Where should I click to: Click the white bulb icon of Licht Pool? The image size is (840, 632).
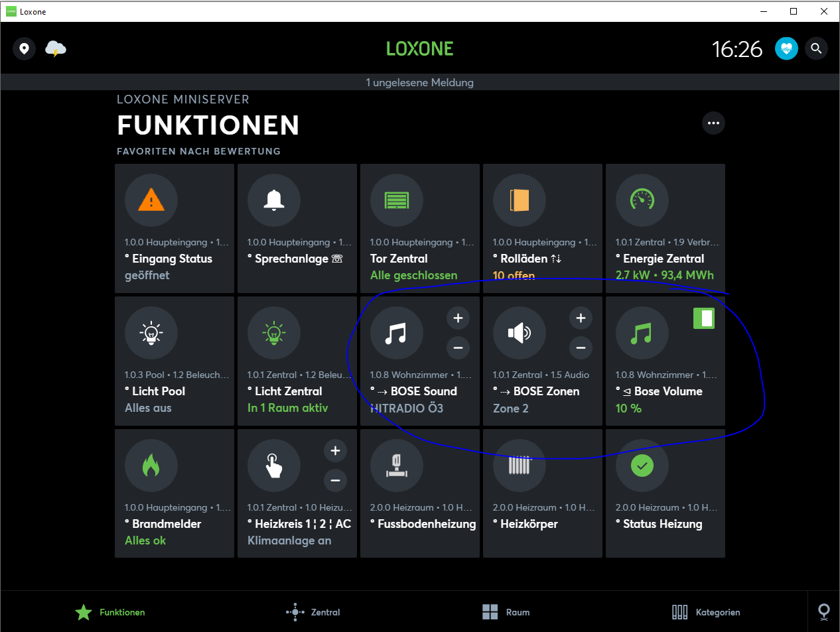click(151, 332)
